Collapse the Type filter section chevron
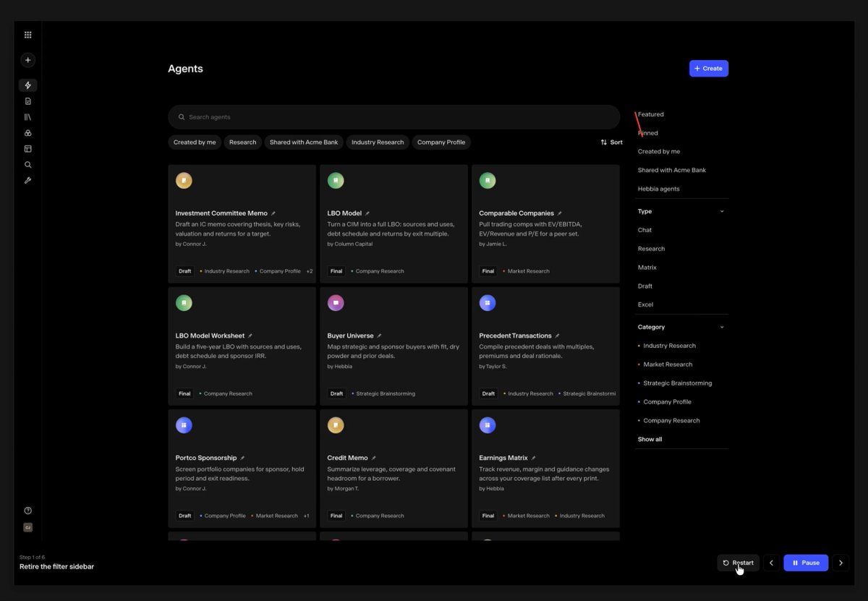The image size is (868, 601). pyautogui.click(x=722, y=212)
